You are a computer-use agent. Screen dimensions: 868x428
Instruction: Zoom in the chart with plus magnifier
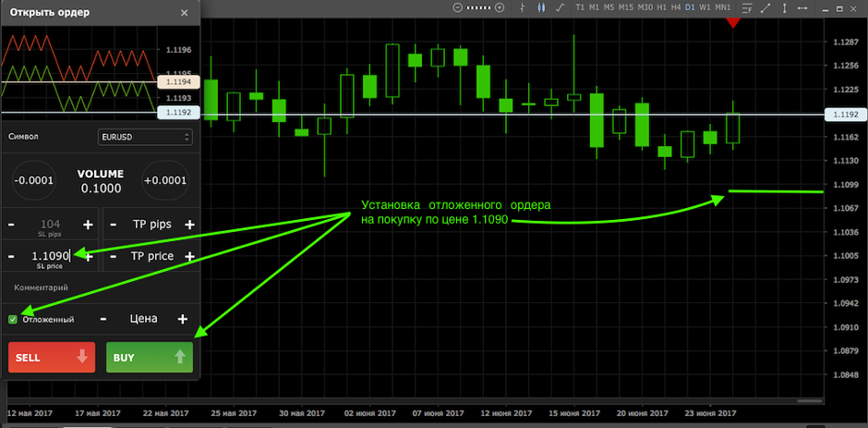point(500,7)
